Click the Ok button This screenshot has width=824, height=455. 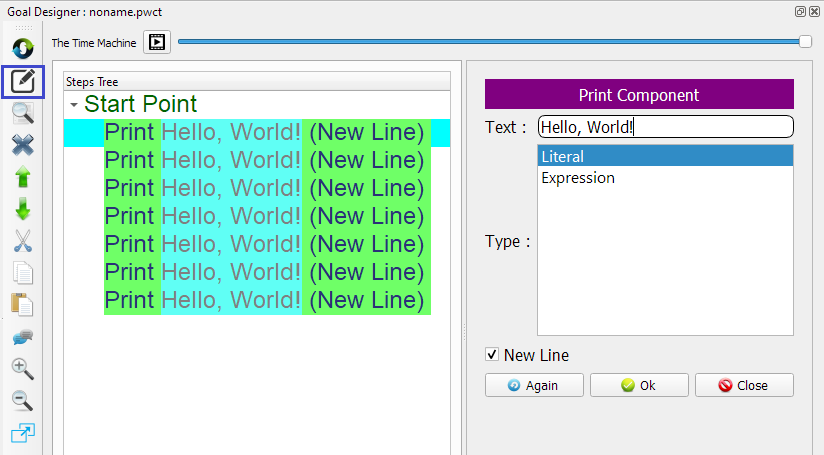pos(639,386)
